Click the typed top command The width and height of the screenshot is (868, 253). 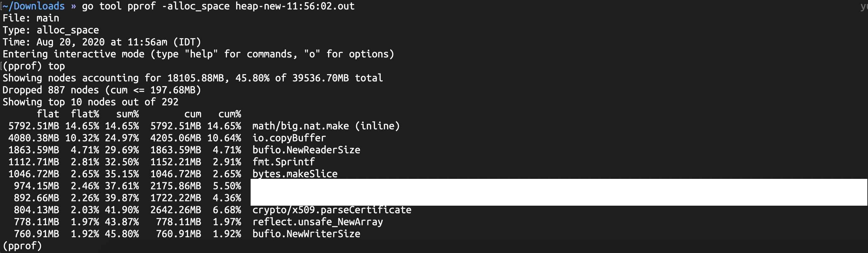click(x=56, y=66)
